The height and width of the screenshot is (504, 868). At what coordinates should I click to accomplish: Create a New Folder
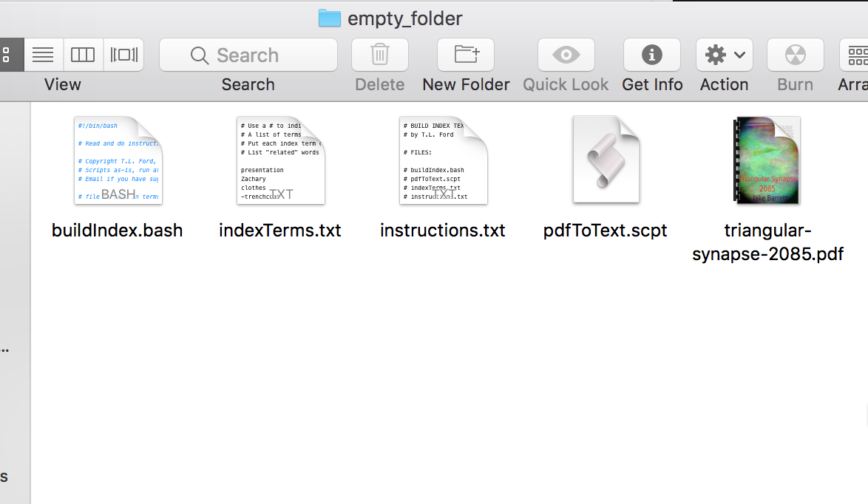click(x=466, y=55)
